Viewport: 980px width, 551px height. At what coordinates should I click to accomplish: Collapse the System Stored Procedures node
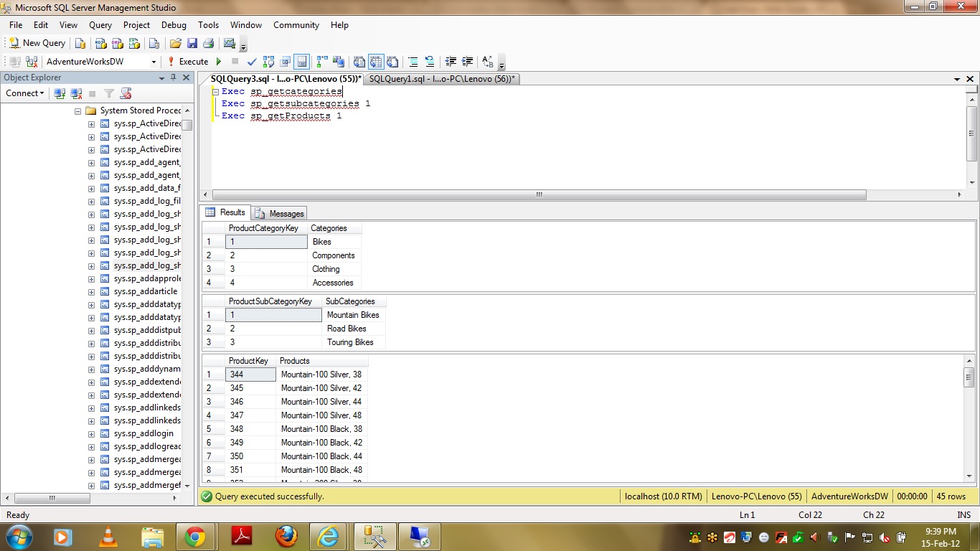tap(78, 110)
